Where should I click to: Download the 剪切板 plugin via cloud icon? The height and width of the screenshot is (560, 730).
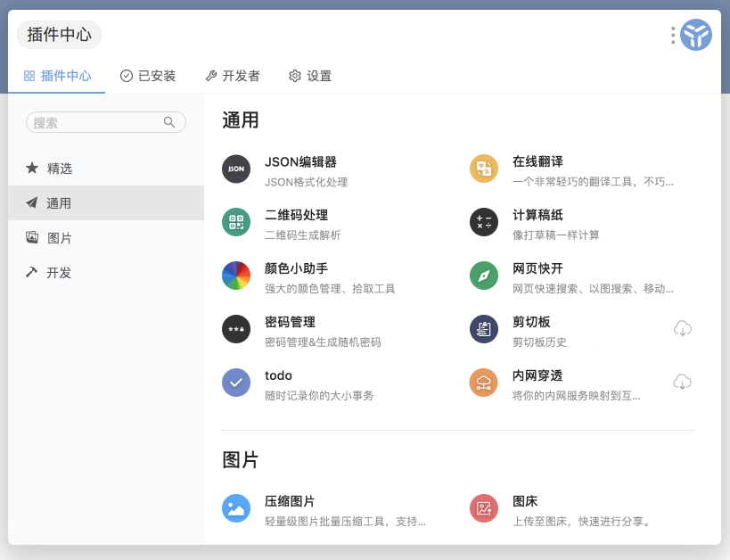(x=683, y=328)
